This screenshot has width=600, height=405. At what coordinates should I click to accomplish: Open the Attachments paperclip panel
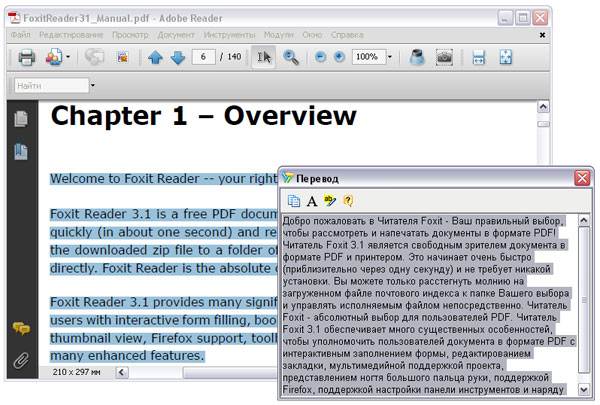[x=21, y=360]
